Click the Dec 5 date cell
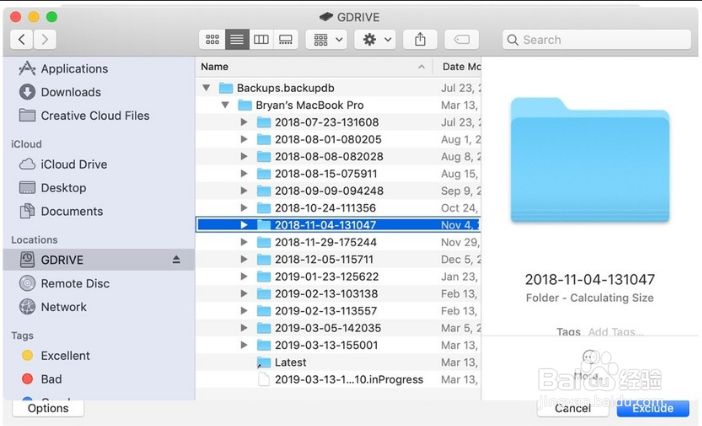This screenshot has height=426, width=702. coord(460,259)
